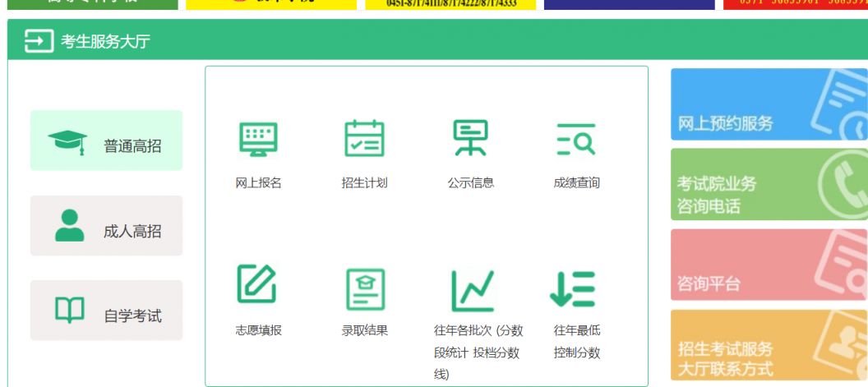This screenshot has width=868, height=387.
Task: Click the 考生服务大厅 header title
Action: point(105,42)
